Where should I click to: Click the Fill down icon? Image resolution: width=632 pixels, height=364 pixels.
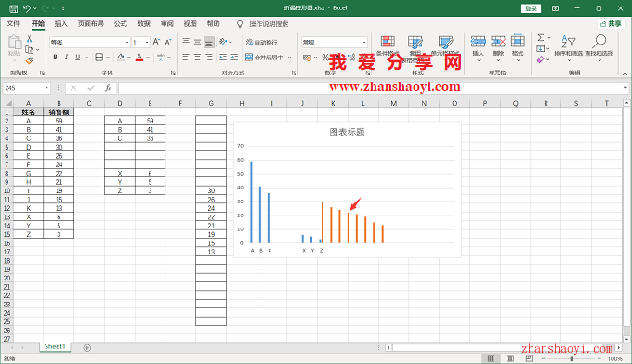pyautogui.click(x=541, y=48)
